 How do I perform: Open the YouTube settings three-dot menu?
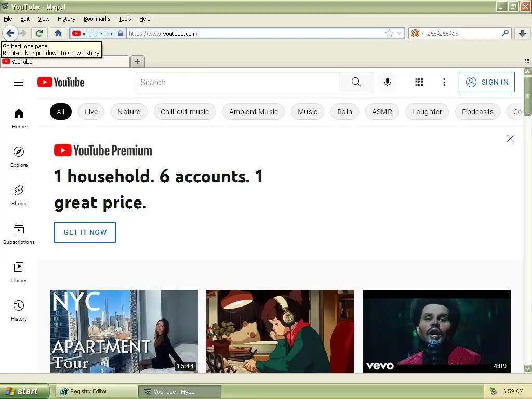(x=444, y=82)
